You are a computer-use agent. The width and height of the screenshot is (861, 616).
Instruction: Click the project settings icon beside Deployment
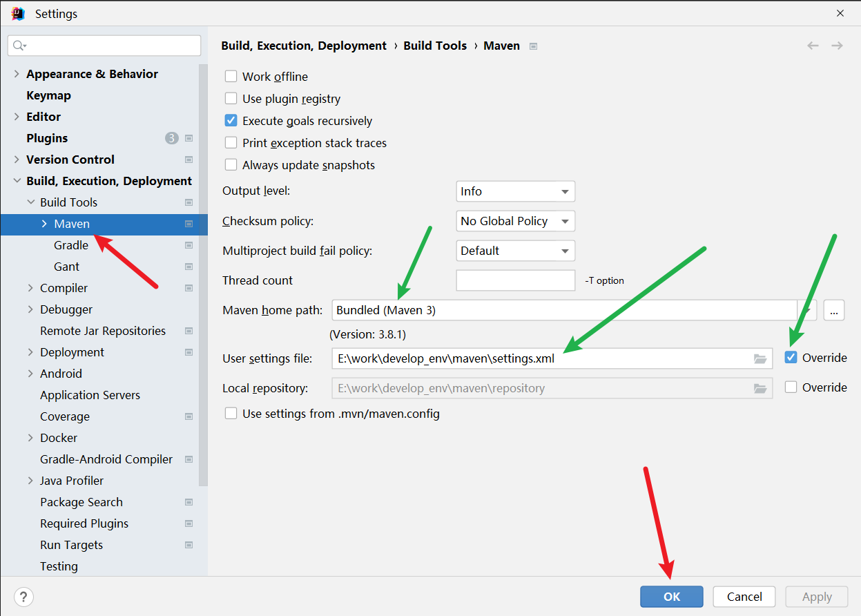click(188, 352)
